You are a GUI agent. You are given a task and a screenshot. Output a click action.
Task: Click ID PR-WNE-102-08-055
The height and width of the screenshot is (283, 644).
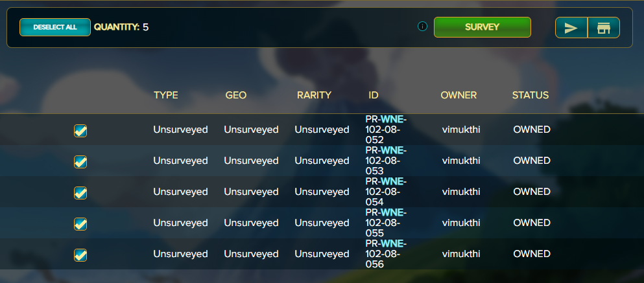(x=386, y=223)
